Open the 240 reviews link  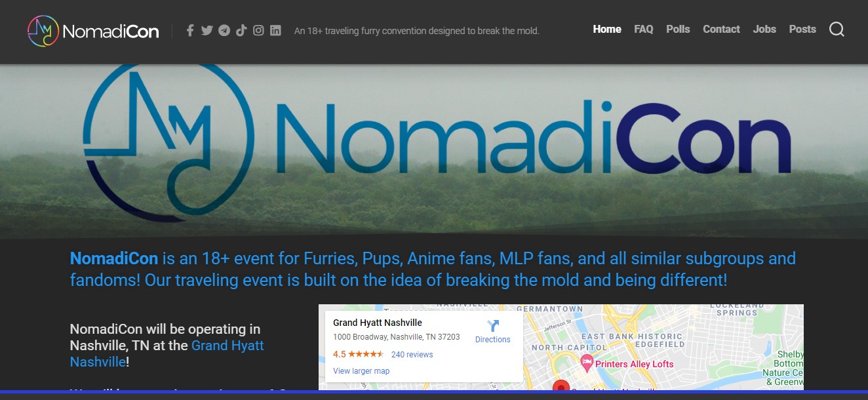[412, 355]
